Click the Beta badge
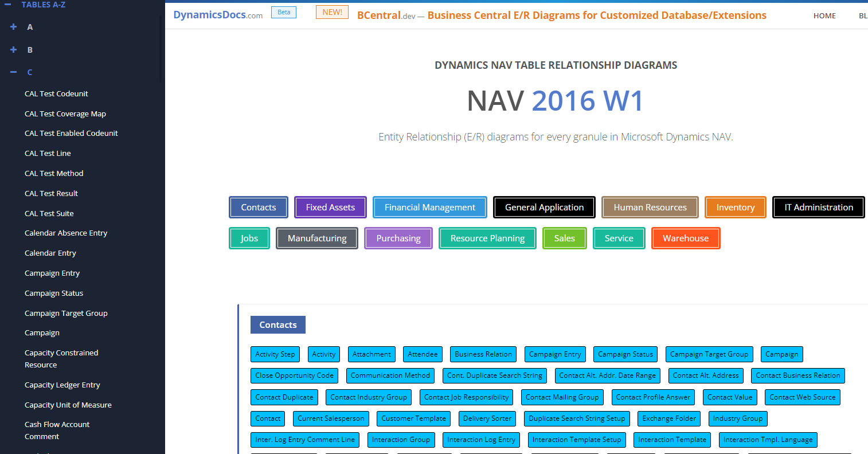Viewport: 868px width, 454px height. pyautogui.click(x=283, y=11)
